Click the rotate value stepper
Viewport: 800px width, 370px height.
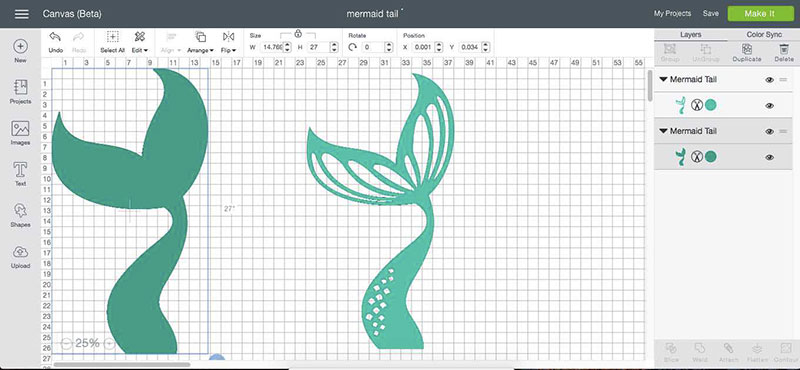coord(389,47)
